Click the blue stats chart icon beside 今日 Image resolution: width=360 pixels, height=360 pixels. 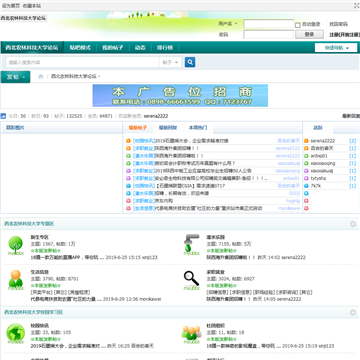(x=3, y=116)
